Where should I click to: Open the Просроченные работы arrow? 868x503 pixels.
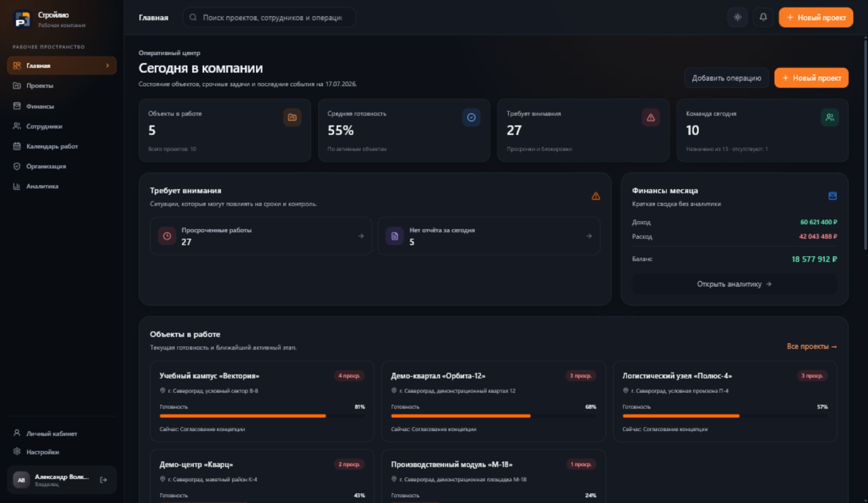[x=361, y=236]
